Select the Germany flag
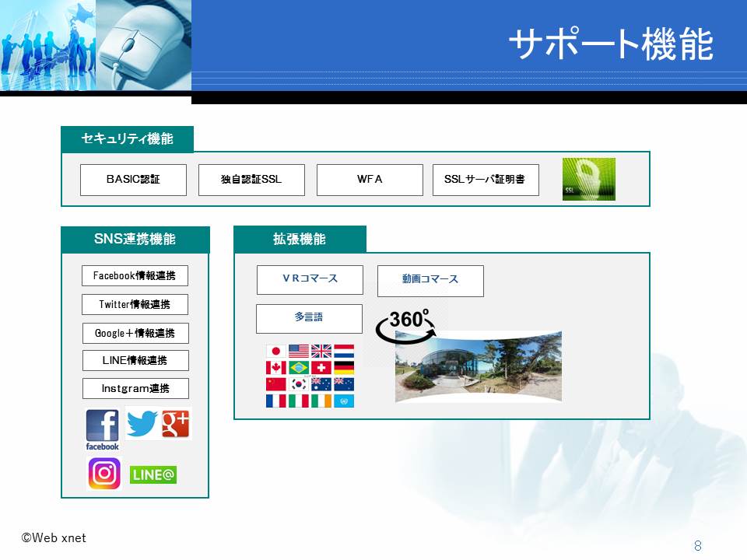747x560 pixels. point(344,368)
